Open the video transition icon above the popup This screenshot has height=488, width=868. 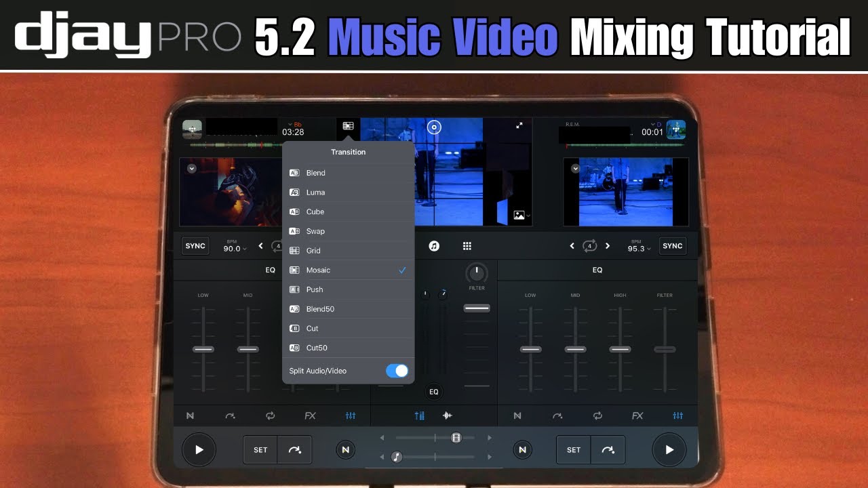point(348,126)
